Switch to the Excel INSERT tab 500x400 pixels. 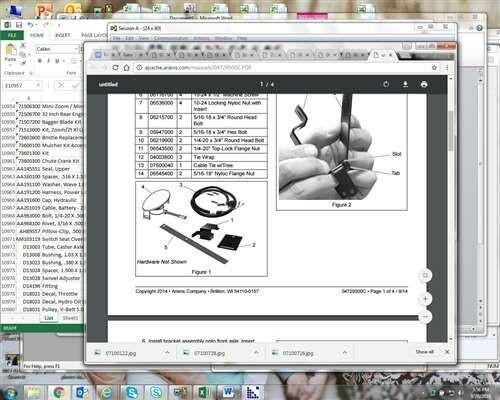coord(63,35)
